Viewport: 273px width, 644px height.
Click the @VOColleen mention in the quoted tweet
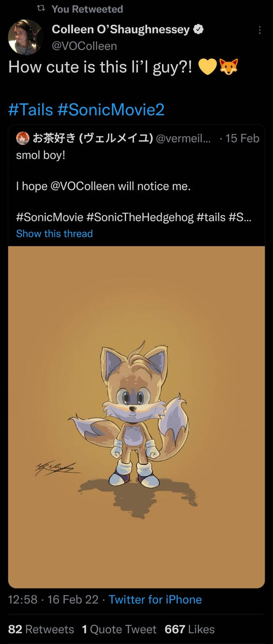83,186
